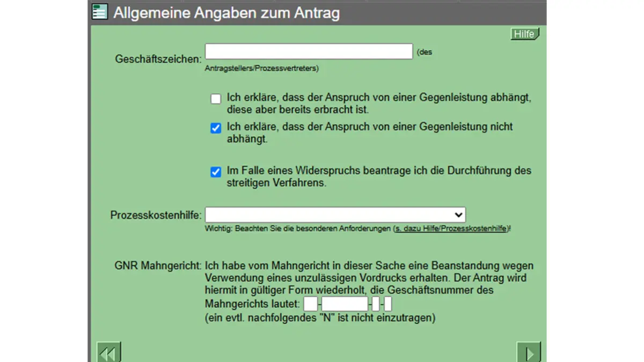Click the Antragstellers/Prozessvertreters hint text
644x362 pixels.
click(x=262, y=68)
